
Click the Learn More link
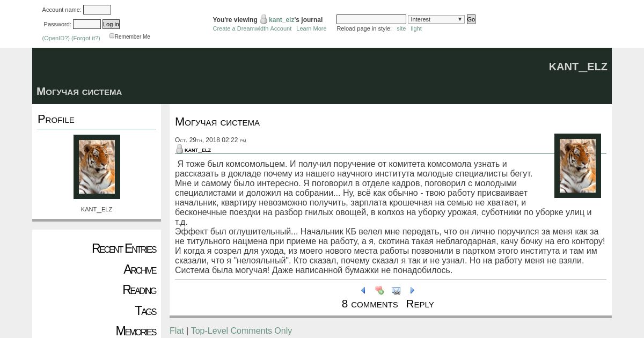311,28
